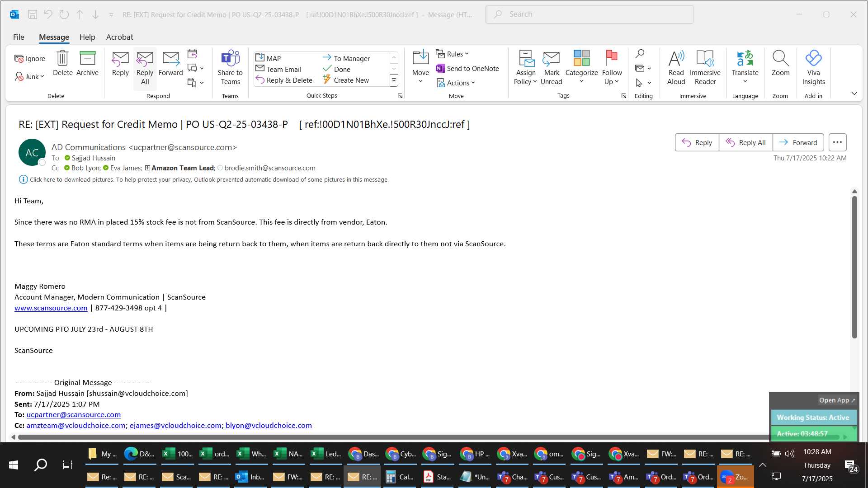Open the Help tab
Image resolution: width=868 pixels, height=488 pixels.
[x=87, y=37]
